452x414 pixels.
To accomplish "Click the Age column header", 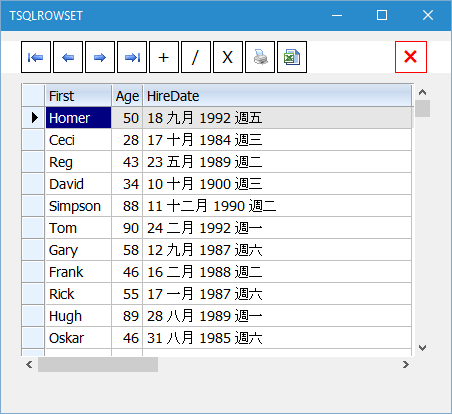I will (127, 96).
